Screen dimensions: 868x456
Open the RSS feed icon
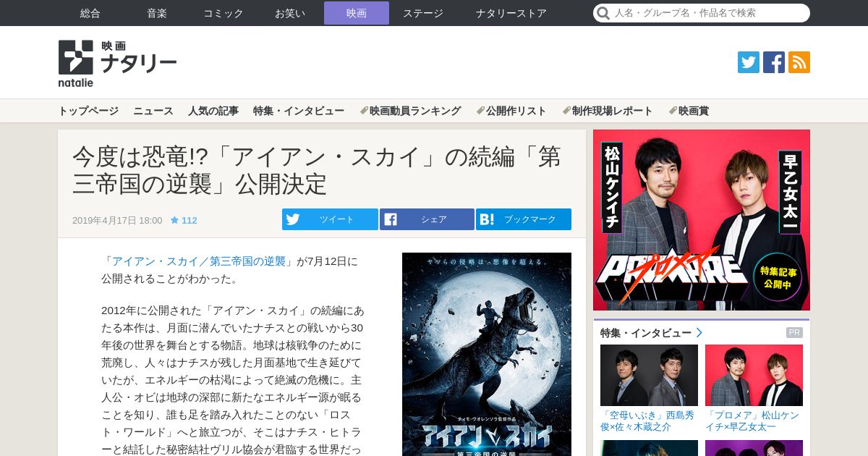799,62
